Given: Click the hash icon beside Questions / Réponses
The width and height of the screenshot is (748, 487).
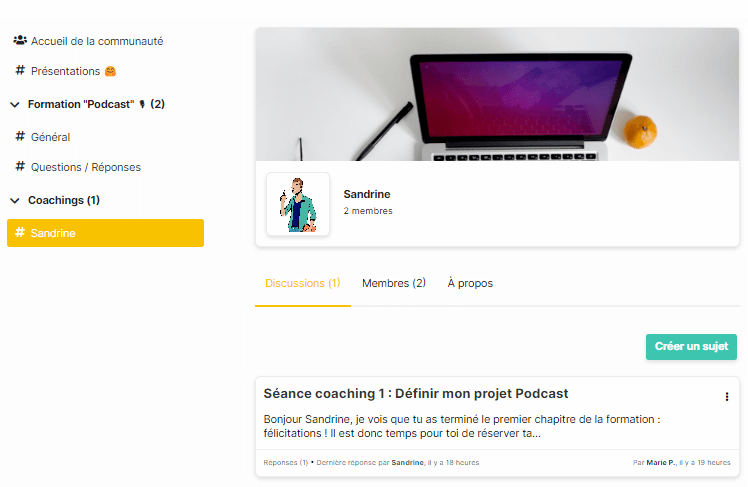Looking at the screenshot, I should pyautogui.click(x=20, y=167).
